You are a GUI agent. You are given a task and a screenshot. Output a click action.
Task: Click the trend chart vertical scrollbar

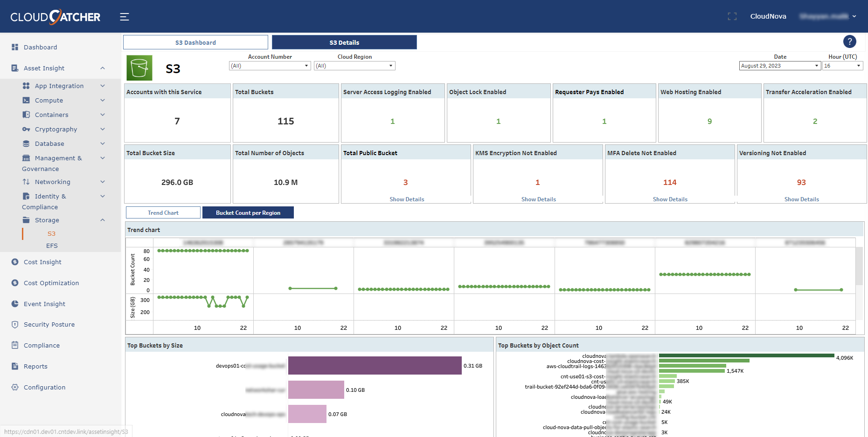[x=859, y=266]
